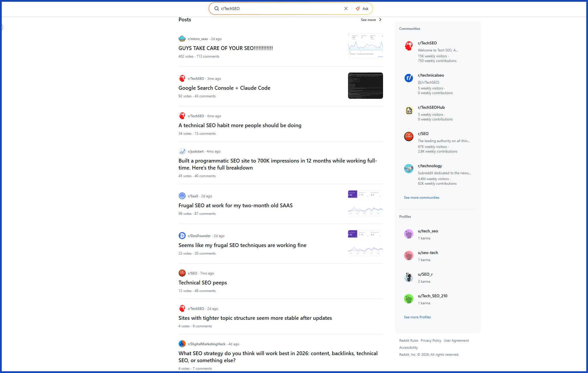Open Google Search Console + Claude Code post
This screenshot has width=588, height=373.
pyautogui.click(x=225, y=88)
